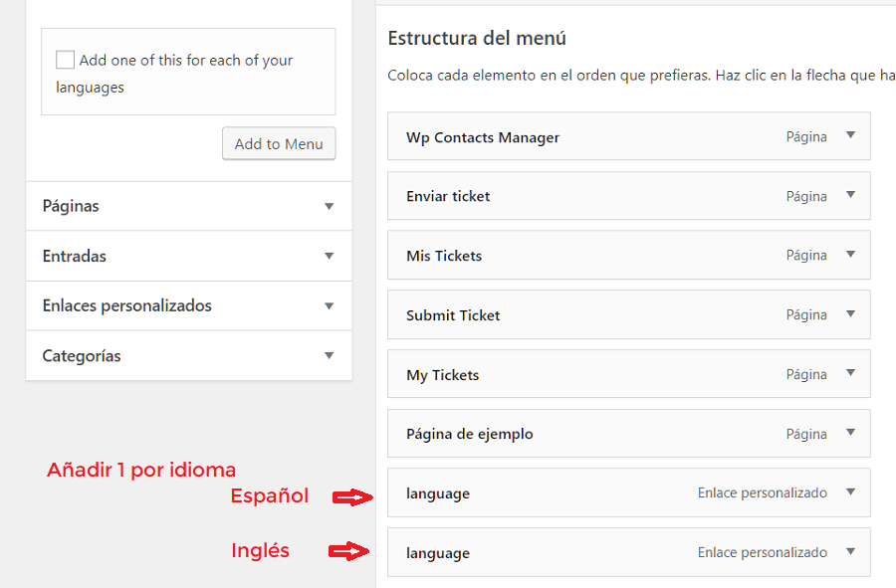Image resolution: width=896 pixels, height=588 pixels.
Task: Select the 'My Tickets' menu item title
Action: coord(442,375)
